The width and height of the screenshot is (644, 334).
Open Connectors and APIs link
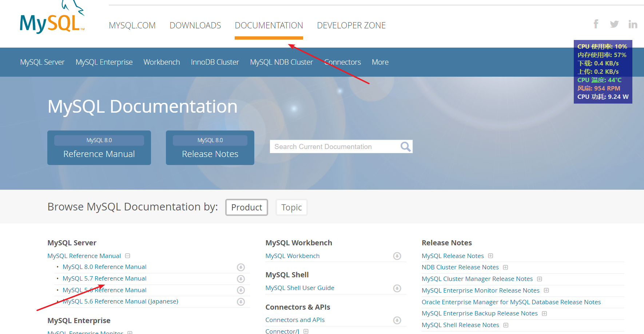coord(295,320)
